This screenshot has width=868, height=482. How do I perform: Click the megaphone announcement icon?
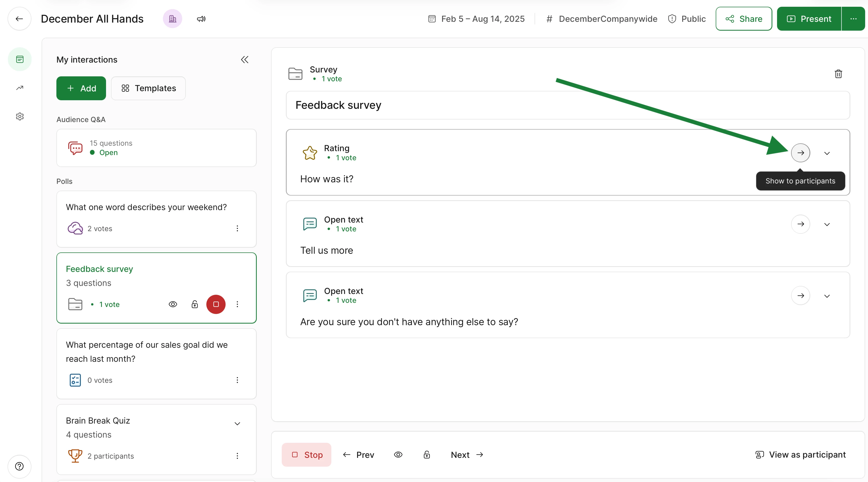(201, 19)
